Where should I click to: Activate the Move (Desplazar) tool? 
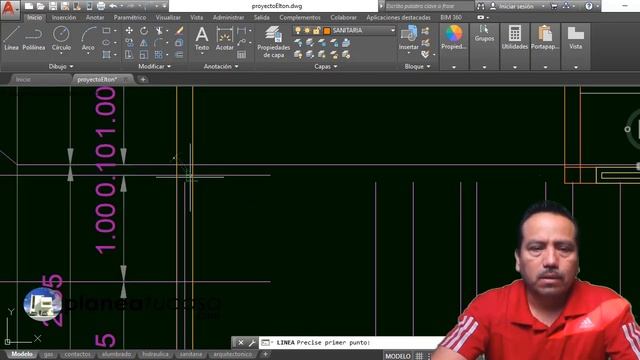129,31
